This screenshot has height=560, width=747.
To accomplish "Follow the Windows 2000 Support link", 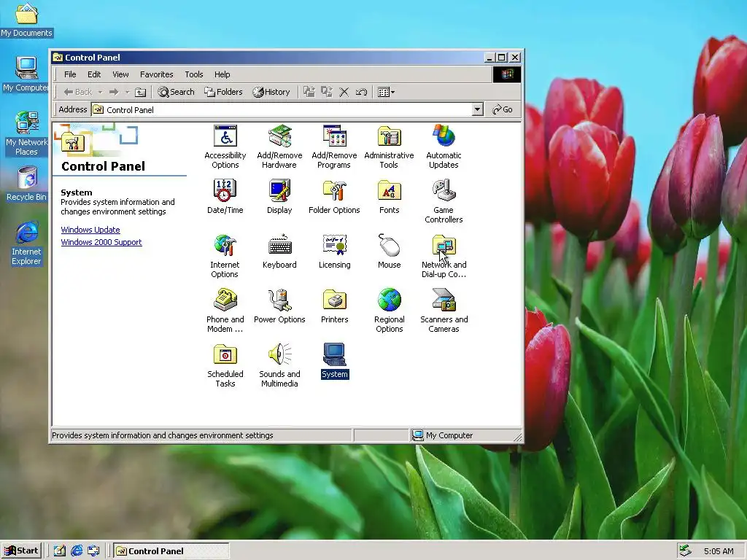I will click(x=101, y=242).
